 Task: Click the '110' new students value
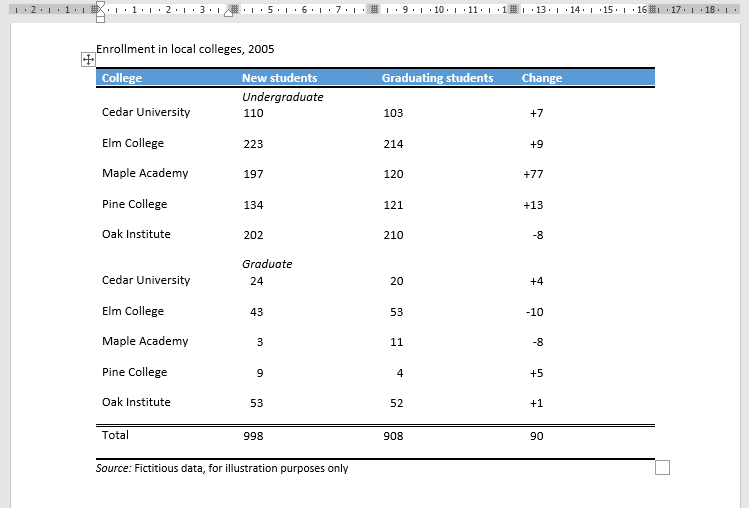(x=253, y=113)
